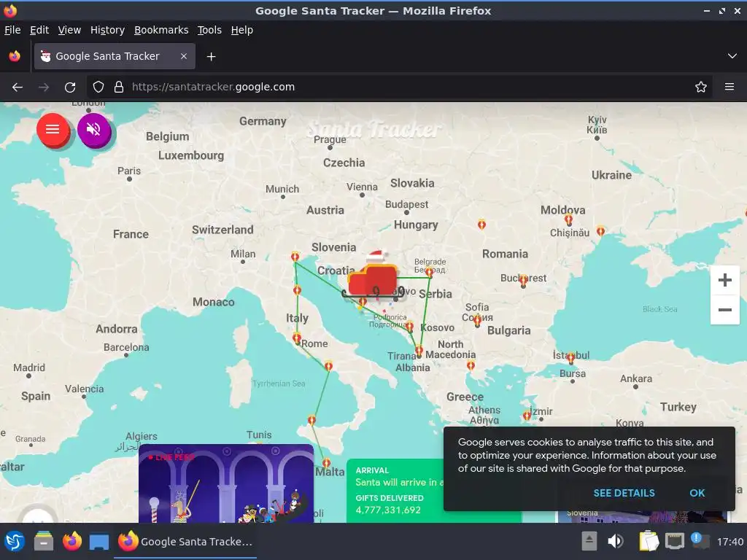747x560 pixels.
Task: Close the Google Santa Tracker tab
Action: coord(183,56)
